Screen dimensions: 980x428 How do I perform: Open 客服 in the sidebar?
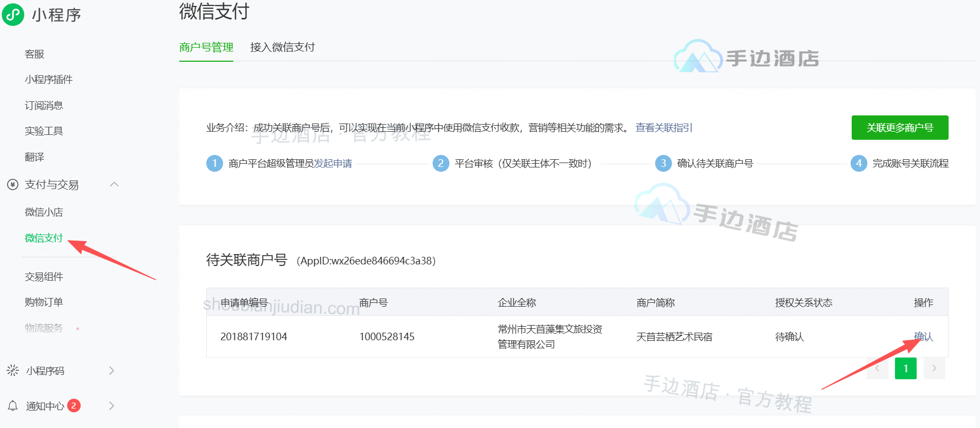pos(35,54)
